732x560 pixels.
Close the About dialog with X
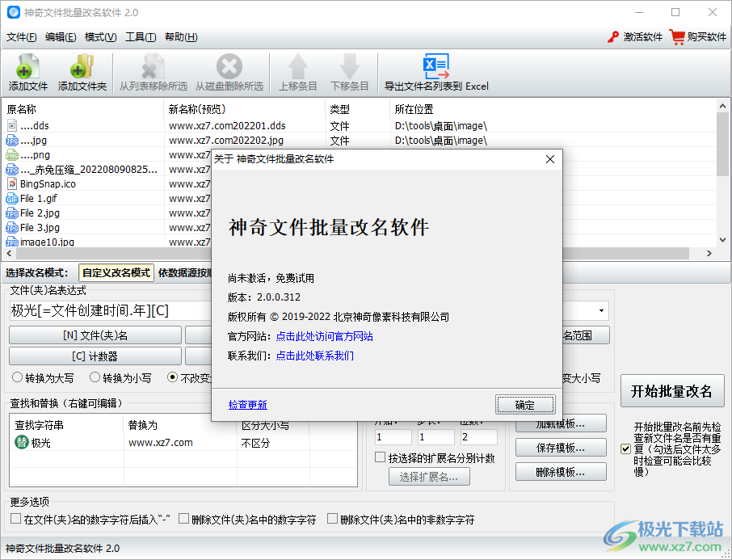pos(550,159)
